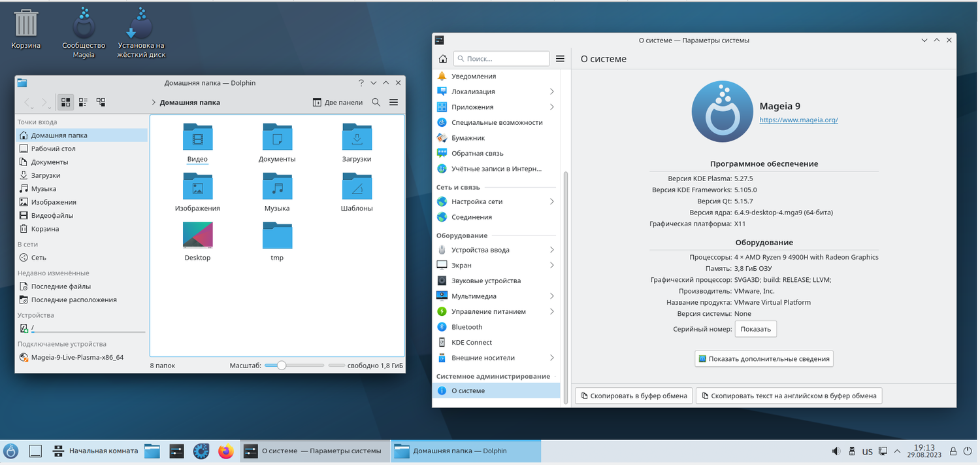Open Бумажник settings entry
980x465 pixels.
[x=496, y=138]
